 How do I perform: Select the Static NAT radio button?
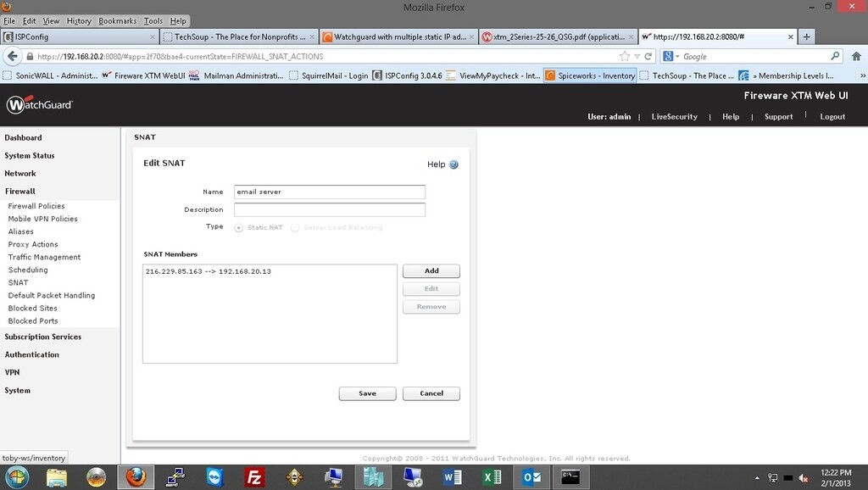click(x=238, y=227)
